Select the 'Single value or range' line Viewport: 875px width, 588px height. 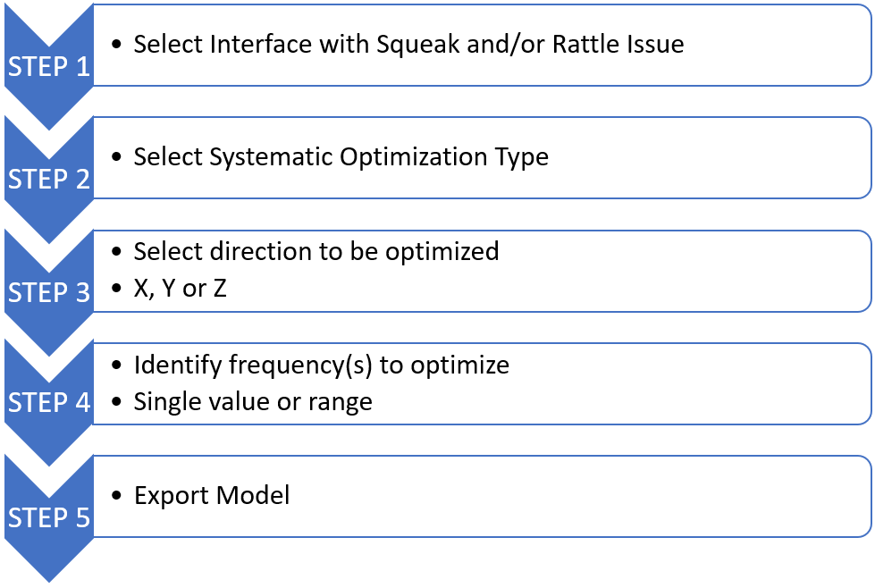tap(252, 402)
